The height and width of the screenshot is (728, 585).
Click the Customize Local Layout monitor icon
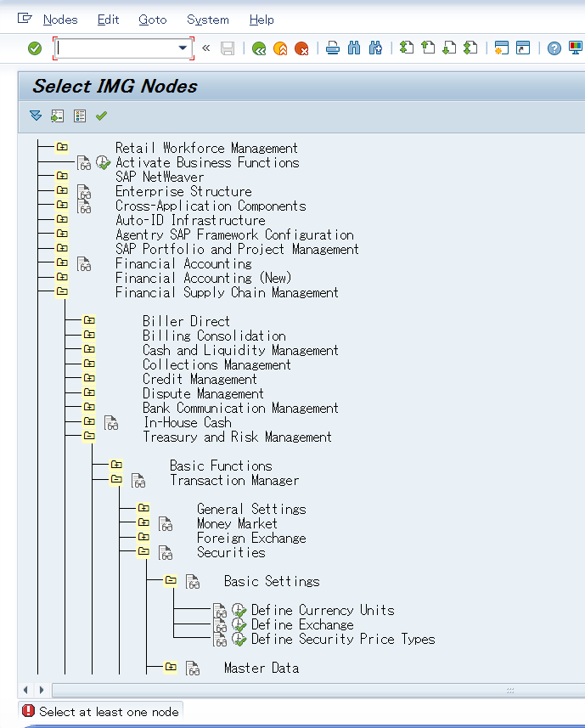[576, 48]
